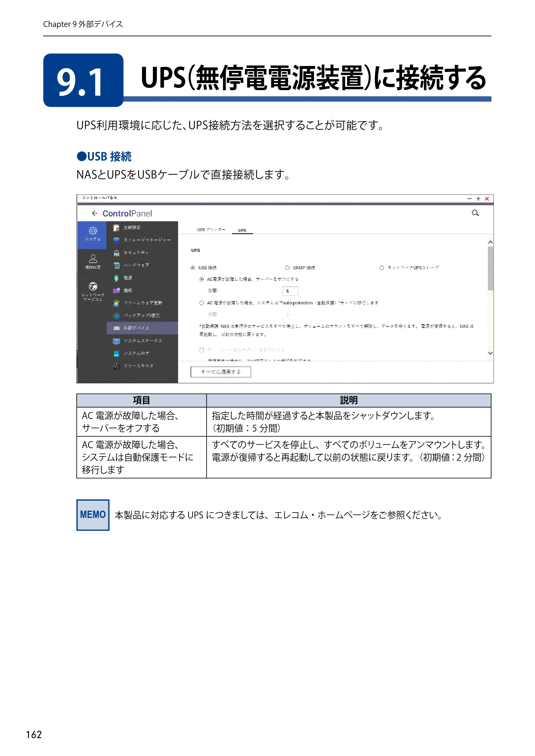Screen dimensions: 535x756
Task: Click the ハードウェア icon
Action: (x=116, y=265)
